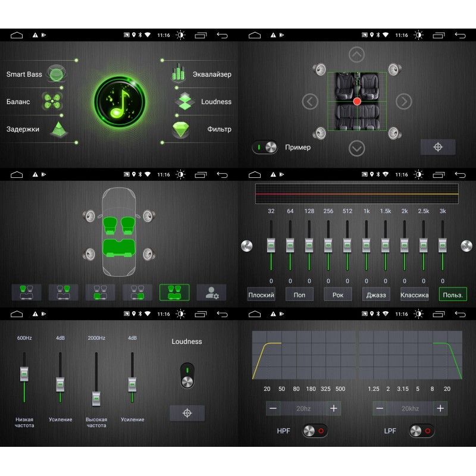
Task: Increase the 20hz HPF value with plus
Action: pyautogui.click(x=334, y=408)
